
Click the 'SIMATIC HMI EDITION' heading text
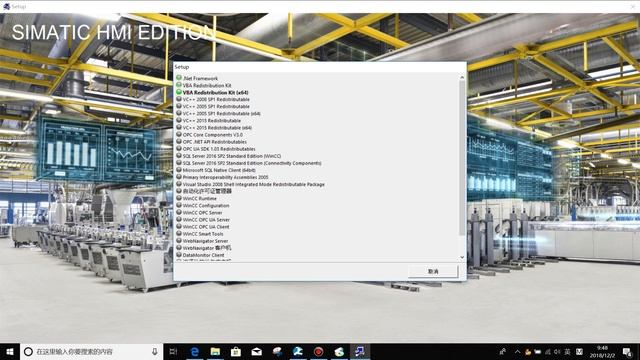113,33
